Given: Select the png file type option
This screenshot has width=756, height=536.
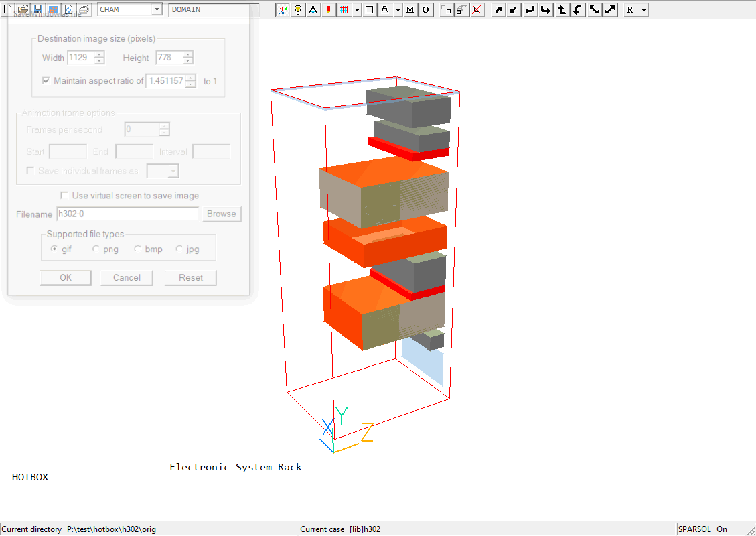Looking at the screenshot, I should point(96,249).
